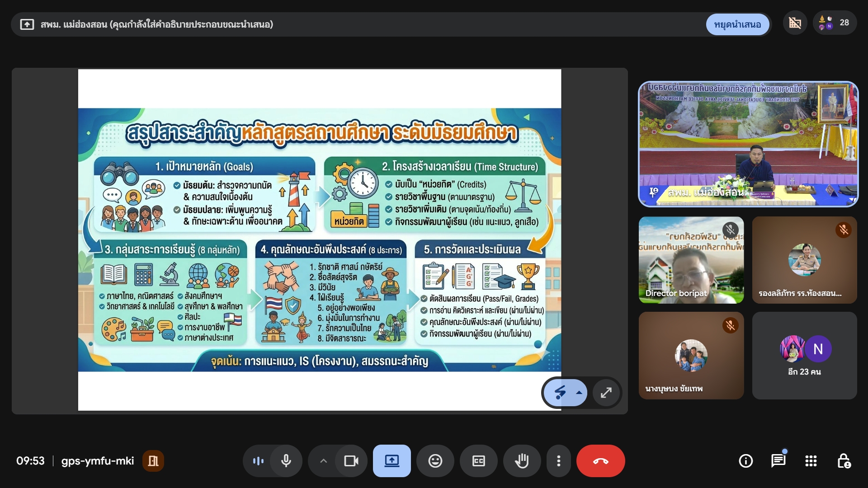Screen dimensions: 868x488
Task: Click the camera-off icon in top bar
Action: [795, 23]
